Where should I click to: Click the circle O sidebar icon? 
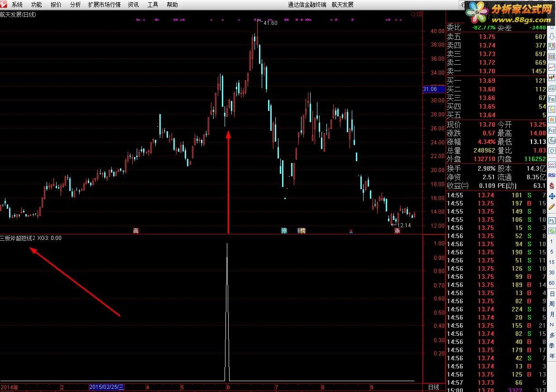click(x=551, y=151)
